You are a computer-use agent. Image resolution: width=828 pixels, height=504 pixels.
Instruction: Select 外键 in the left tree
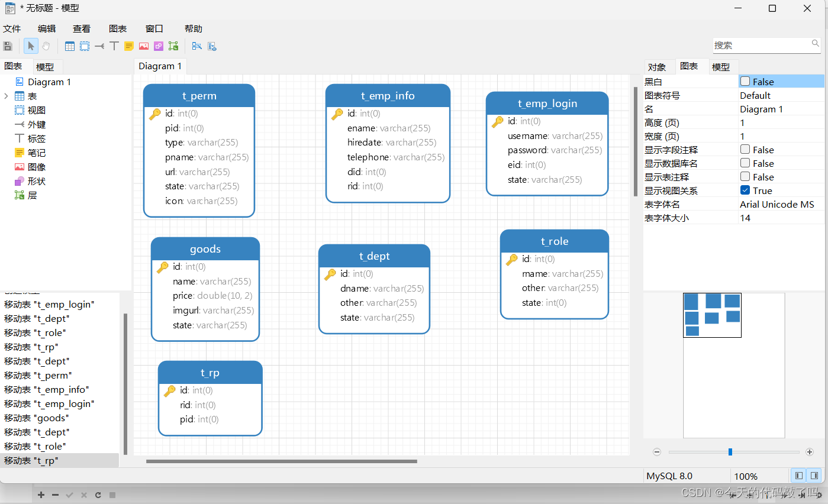(37, 125)
